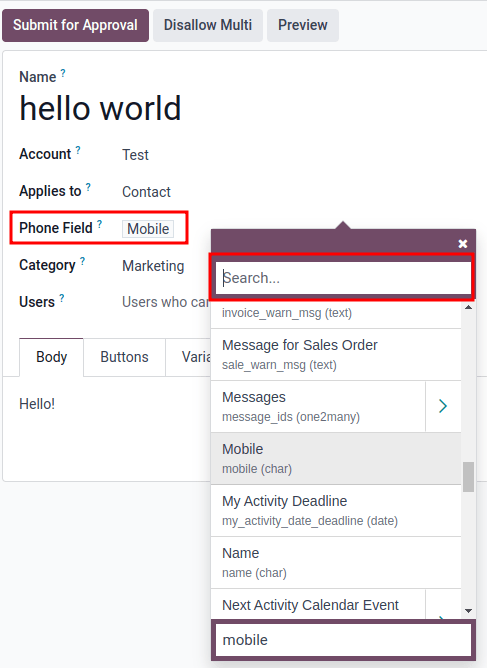
Task: Open the Category field showing Marketing
Action: [x=153, y=266]
